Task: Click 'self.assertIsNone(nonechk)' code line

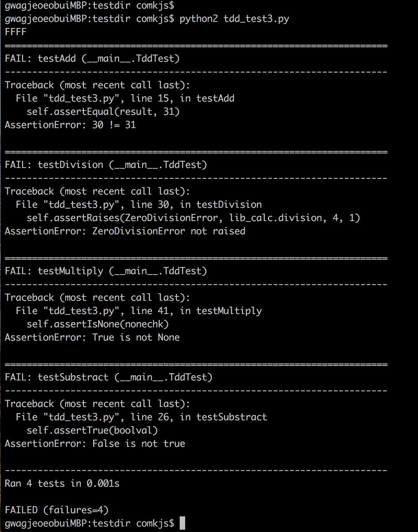Action: click(98, 324)
